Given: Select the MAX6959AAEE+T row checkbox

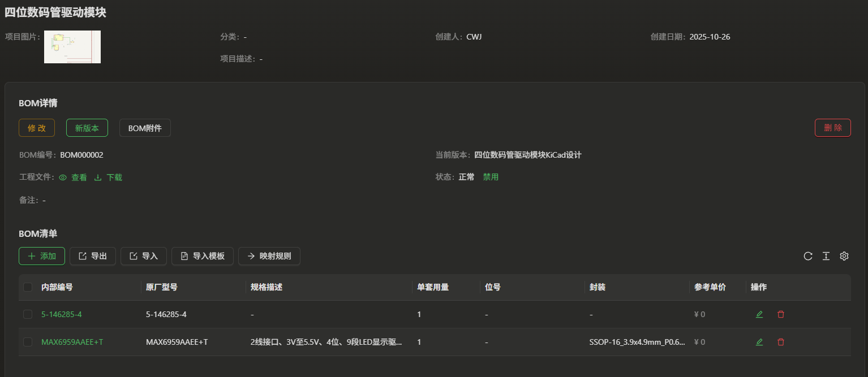Looking at the screenshot, I should coord(28,342).
